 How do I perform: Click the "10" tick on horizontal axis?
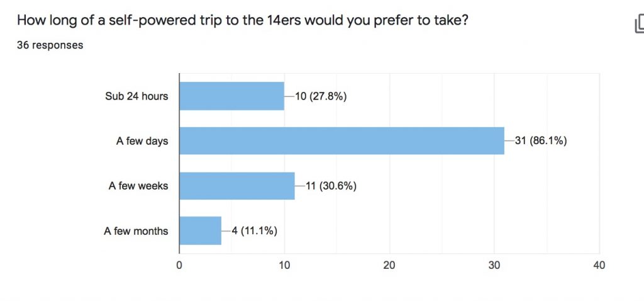pyautogui.click(x=284, y=265)
